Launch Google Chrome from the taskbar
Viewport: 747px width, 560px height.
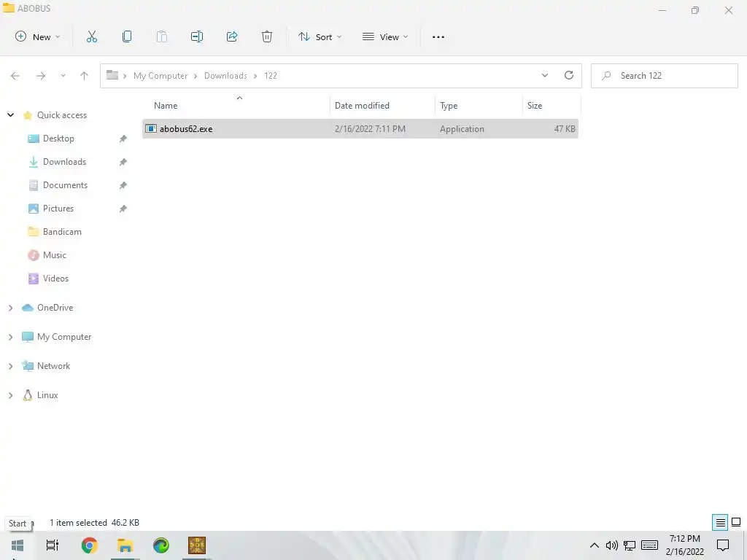click(90, 545)
